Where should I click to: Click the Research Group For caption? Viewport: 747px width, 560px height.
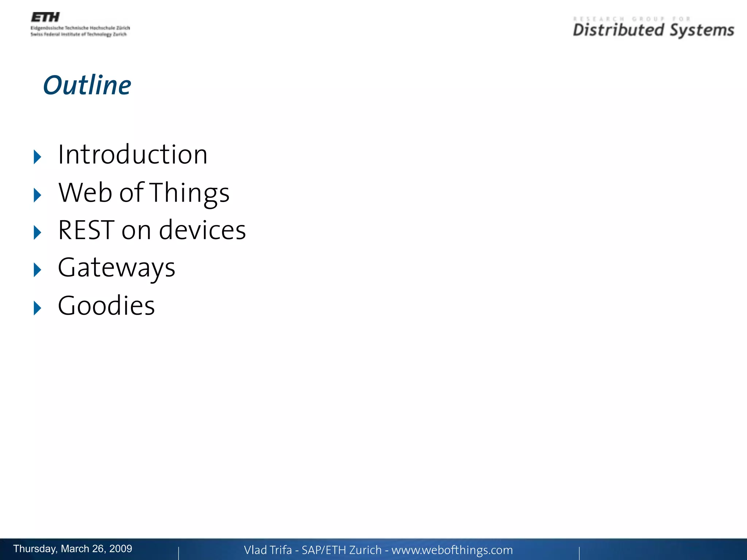tap(631, 19)
